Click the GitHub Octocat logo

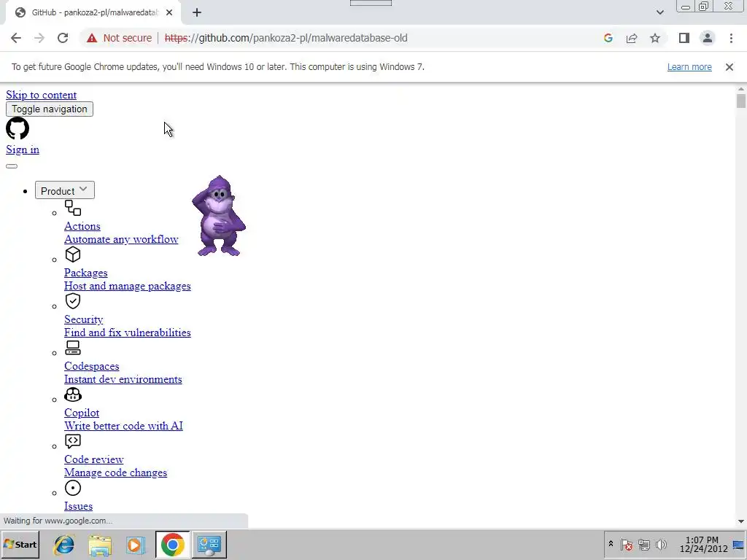(x=18, y=128)
